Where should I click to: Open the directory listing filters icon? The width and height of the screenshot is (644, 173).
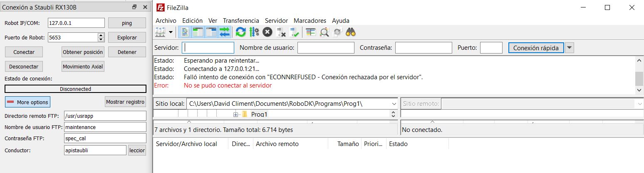click(x=310, y=32)
